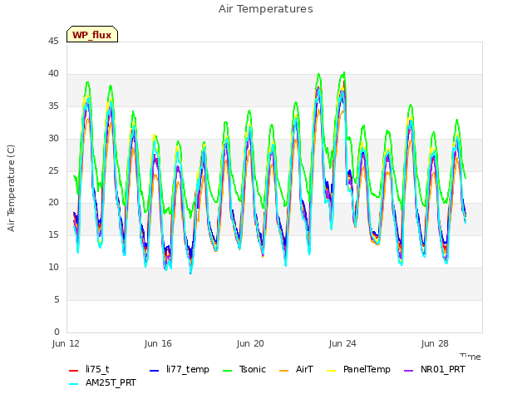Viewport: 532px width, 399px height.
Task: Click the 15 y-axis tick label
Action: [x=53, y=234]
